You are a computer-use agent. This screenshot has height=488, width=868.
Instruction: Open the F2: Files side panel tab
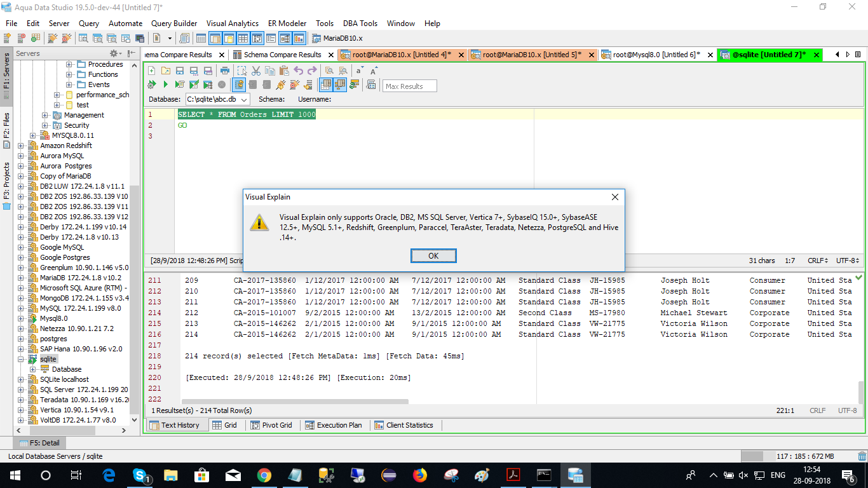pos(6,130)
